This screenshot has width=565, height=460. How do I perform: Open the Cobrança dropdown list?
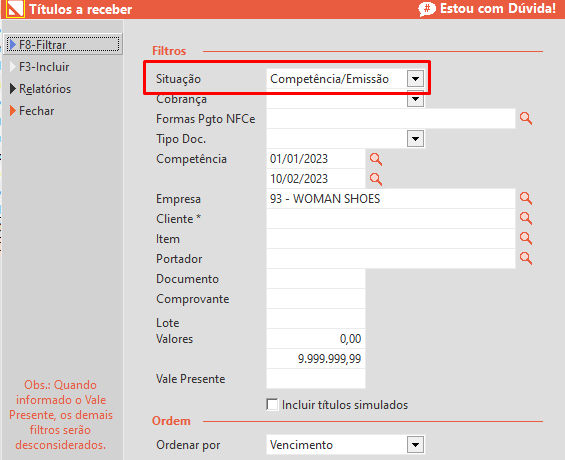415,100
